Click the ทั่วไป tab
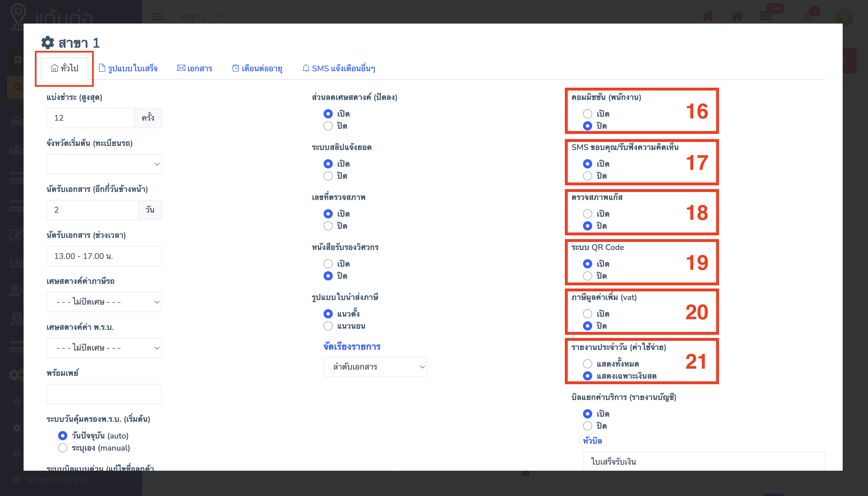This screenshot has width=868, height=496. (x=64, y=68)
